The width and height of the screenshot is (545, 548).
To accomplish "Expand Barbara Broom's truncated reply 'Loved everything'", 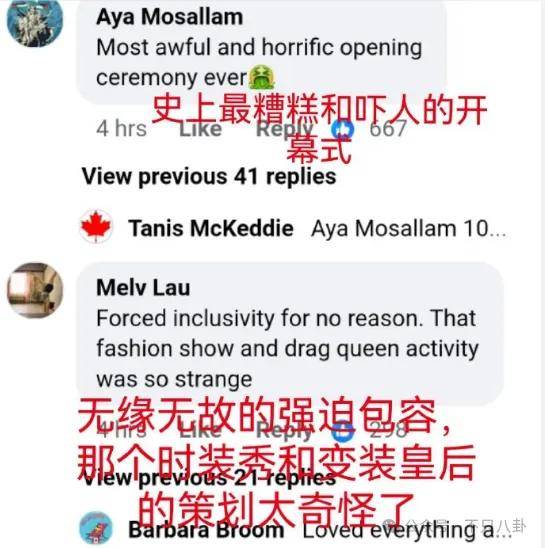I will tap(407, 530).
